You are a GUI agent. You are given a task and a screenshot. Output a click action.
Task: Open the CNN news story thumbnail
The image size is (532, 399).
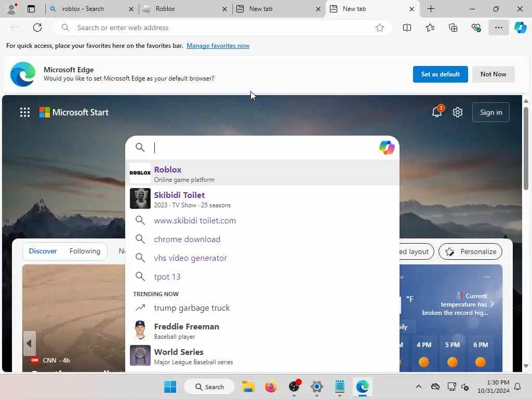tap(74, 318)
